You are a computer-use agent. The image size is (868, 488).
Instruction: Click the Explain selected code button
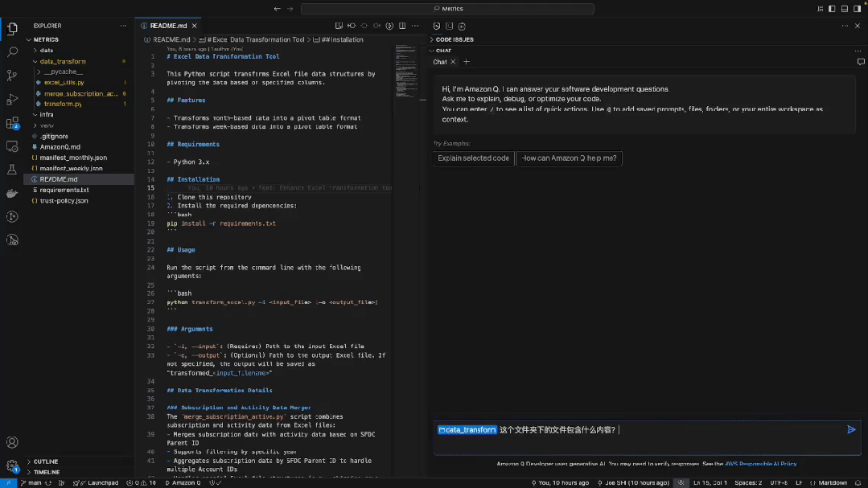coord(473,158)
